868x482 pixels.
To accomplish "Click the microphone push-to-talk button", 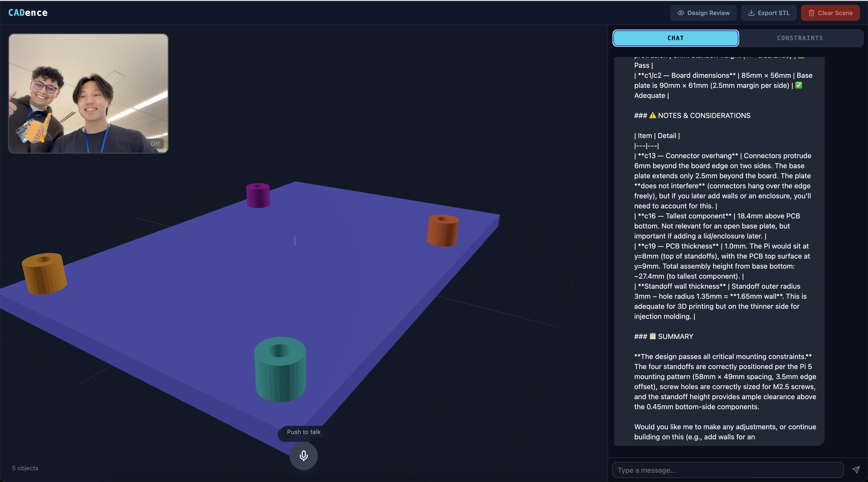I will pyautogui.click(x=304, y=456).
